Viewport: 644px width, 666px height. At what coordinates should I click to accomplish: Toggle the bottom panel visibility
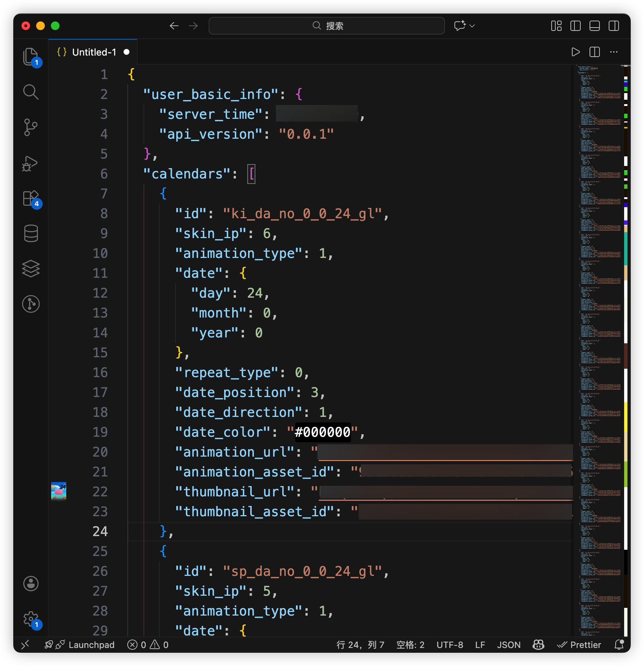tap(595, 26)
